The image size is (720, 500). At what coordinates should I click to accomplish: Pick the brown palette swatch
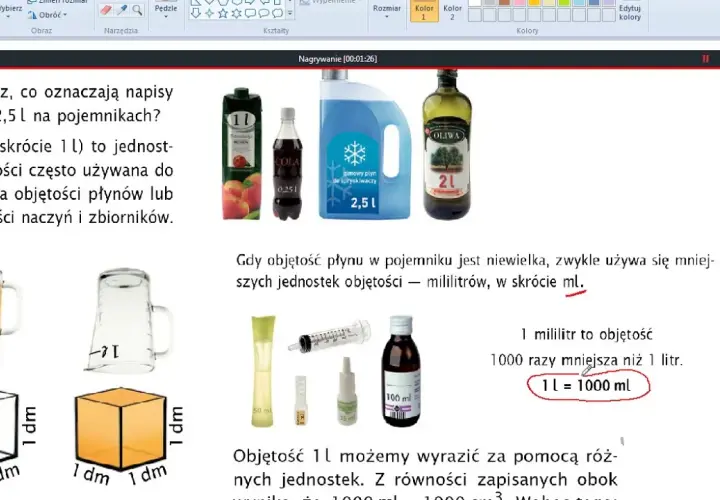pyautogui.click(x=505, y=2)
